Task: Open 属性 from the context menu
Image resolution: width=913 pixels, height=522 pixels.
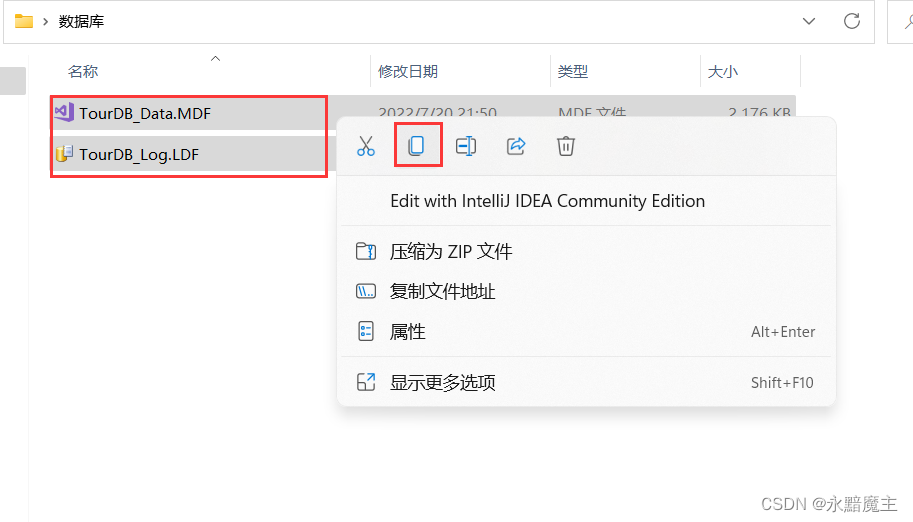Action: pos(586,331)
